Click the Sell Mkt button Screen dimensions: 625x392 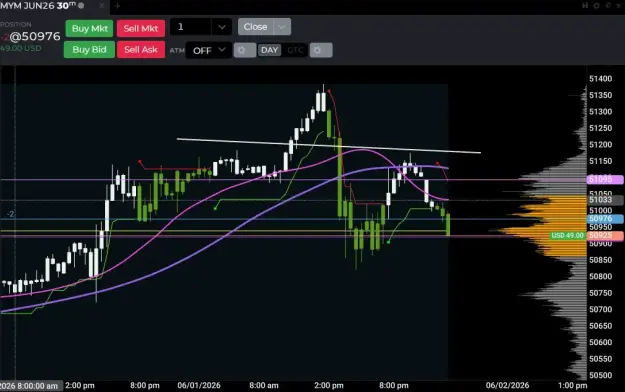point(141,28)
